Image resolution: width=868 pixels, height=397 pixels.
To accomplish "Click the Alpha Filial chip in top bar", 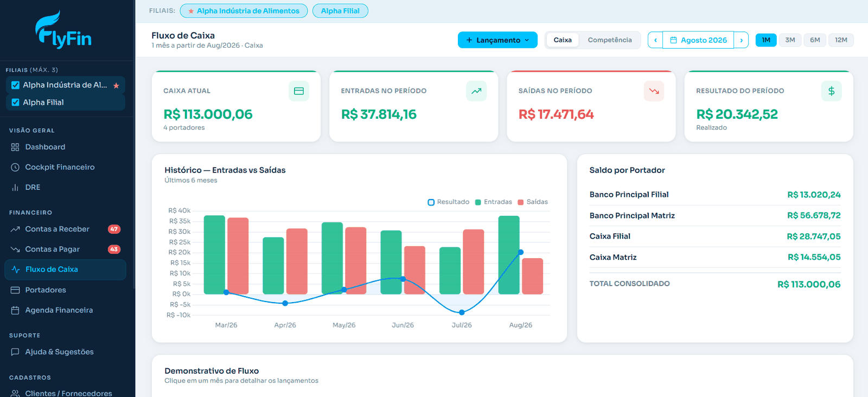I will 340,11.
